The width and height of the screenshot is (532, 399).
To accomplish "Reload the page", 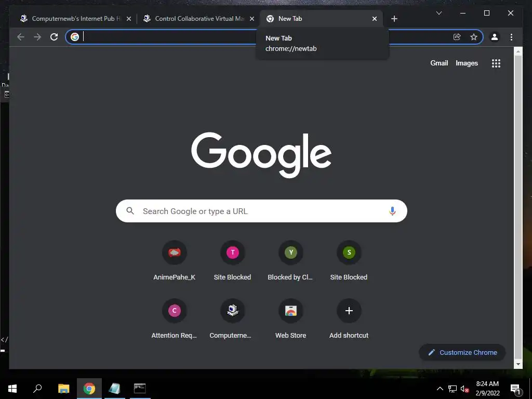I will 54,37.
